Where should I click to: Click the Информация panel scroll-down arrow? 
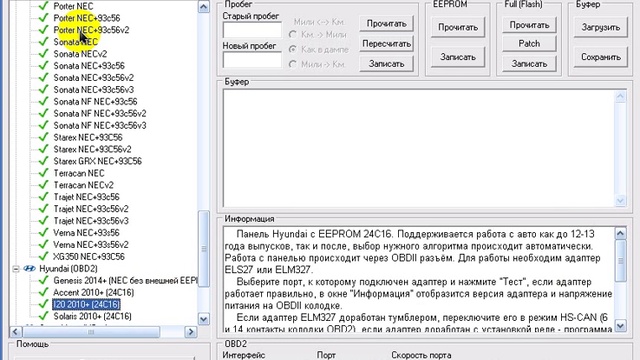pos(620,325)
